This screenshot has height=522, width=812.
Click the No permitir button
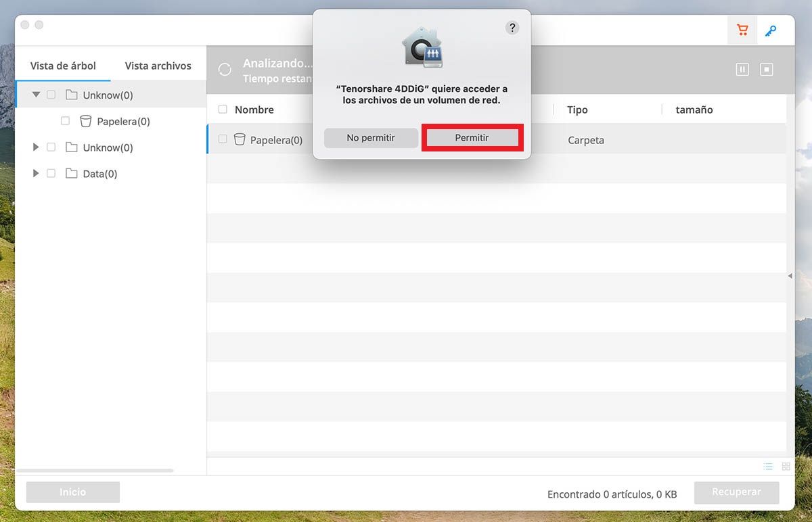[x=370, y=138]
